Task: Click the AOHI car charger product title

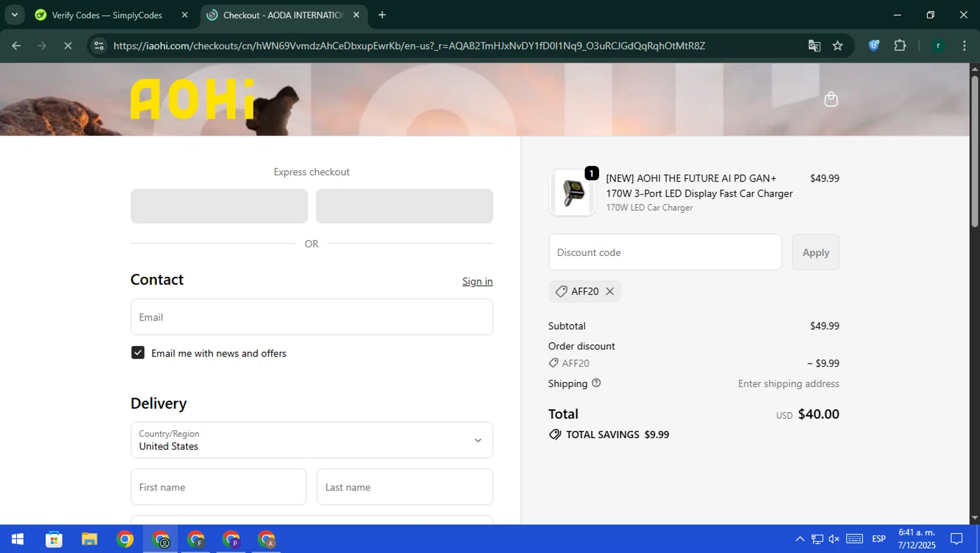Action: [699, 186]
